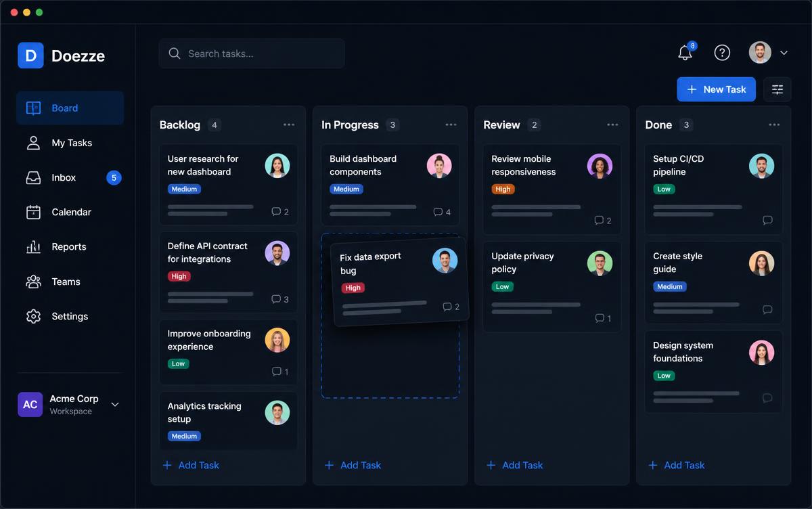Click the search magnifier icon

175,53
